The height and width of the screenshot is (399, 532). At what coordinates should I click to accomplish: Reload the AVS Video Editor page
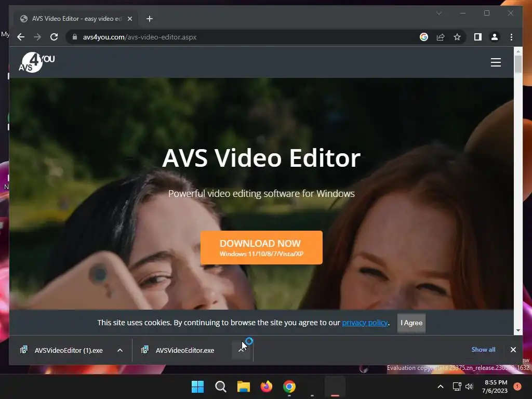click(x=54, y=37)
